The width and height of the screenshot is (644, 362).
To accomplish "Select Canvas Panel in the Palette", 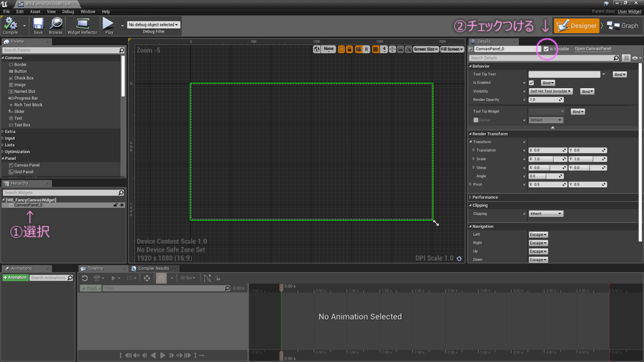I will point(27,165).
